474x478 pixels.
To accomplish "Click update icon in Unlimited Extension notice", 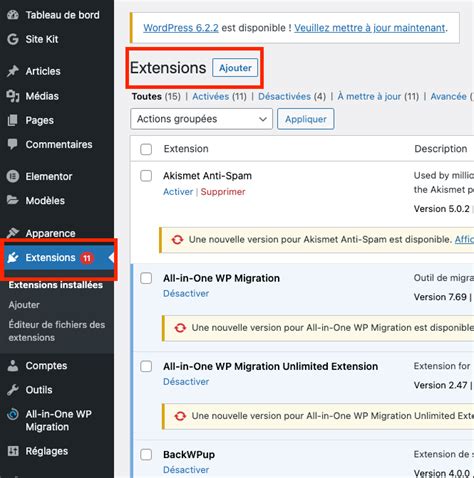I will (180, 416).
